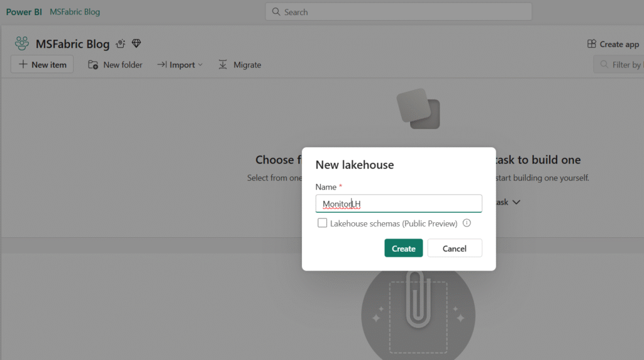Viewport: 644px width, 360px height.
Task: Create a New folder
Action: coord(115,65)
